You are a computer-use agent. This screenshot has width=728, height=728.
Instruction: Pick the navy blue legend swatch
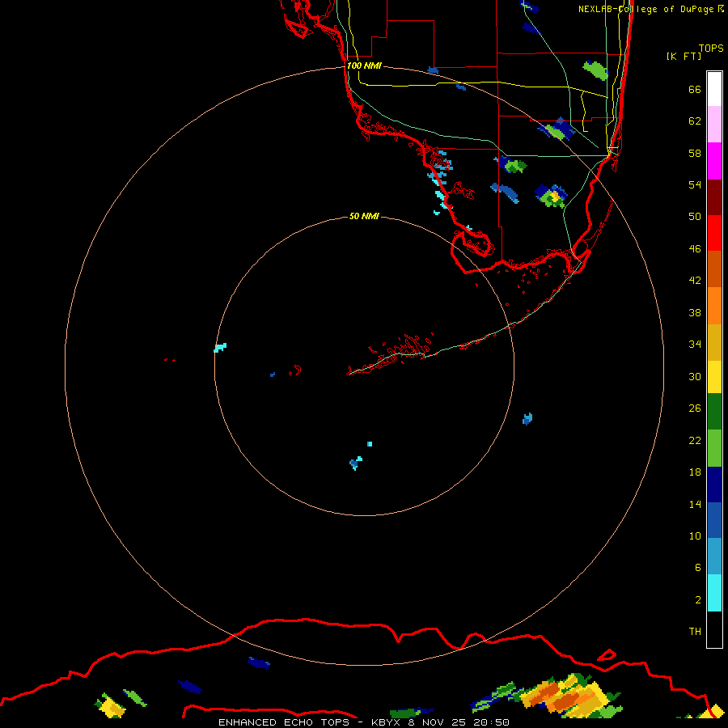point(714,485)
